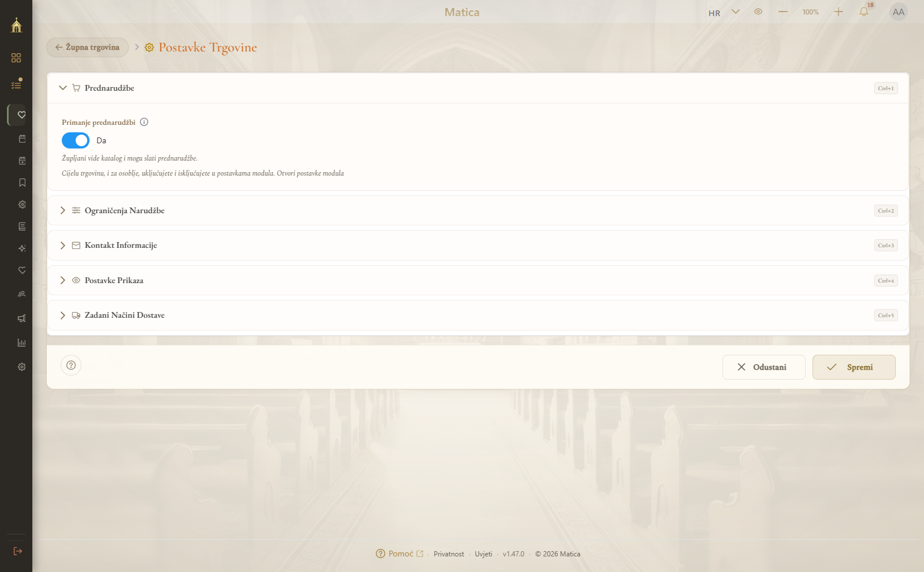Open the notifications bell with 18 badge
Image resolution: width=924 pixels, height=572 pixels.
click(x=864, y=12)
